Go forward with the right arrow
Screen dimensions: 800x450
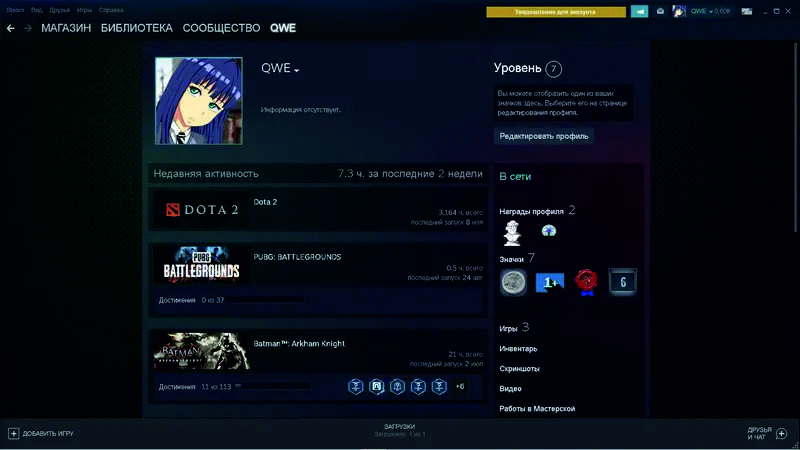tap(28, 29)
